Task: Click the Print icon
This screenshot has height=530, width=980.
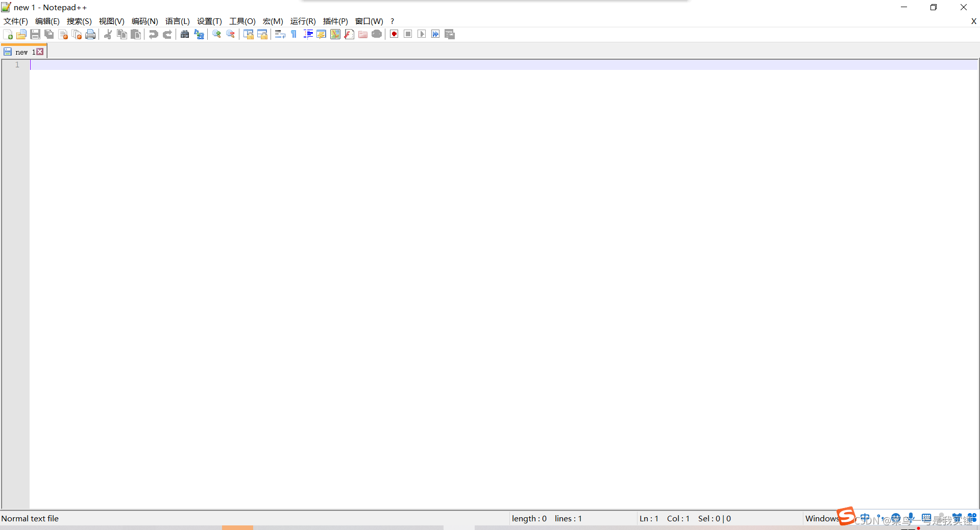Action: tap(91, 34)
